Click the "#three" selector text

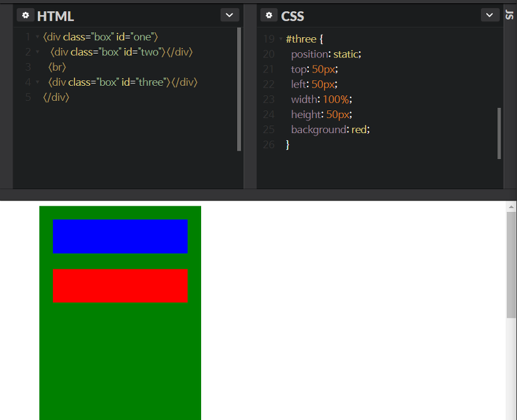(301, 39)
